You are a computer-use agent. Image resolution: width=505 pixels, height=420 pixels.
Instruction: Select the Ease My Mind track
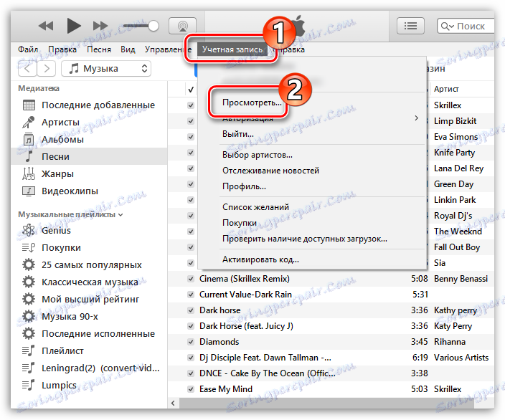[226, 389]
